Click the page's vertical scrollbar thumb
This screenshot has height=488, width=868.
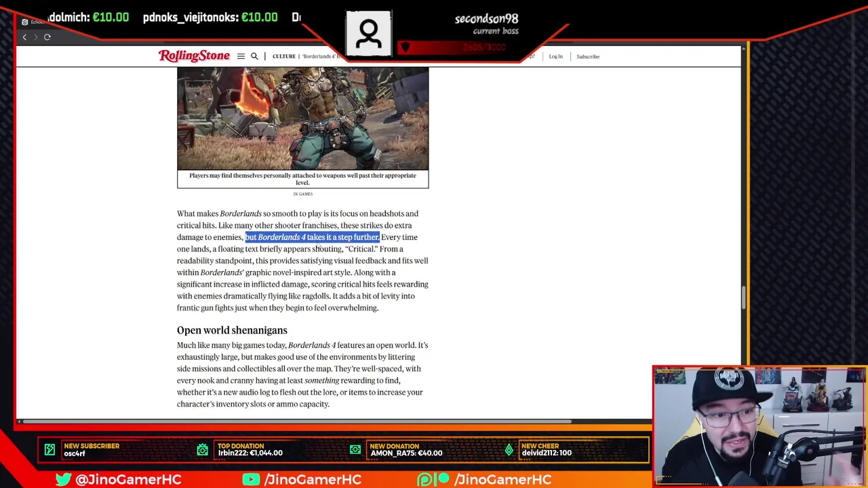click(744, 297)
